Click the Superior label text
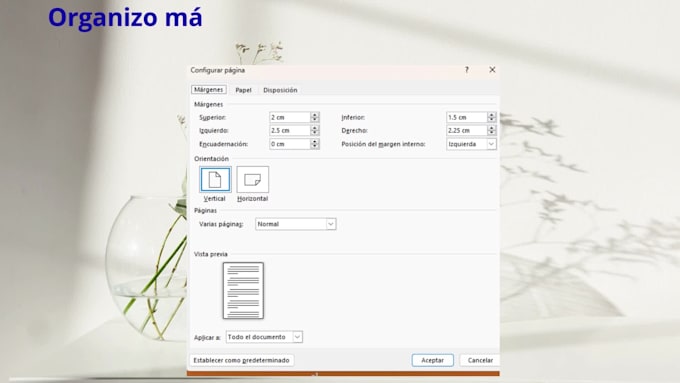This screenshot has width=680, height=383. pos(212,118)
